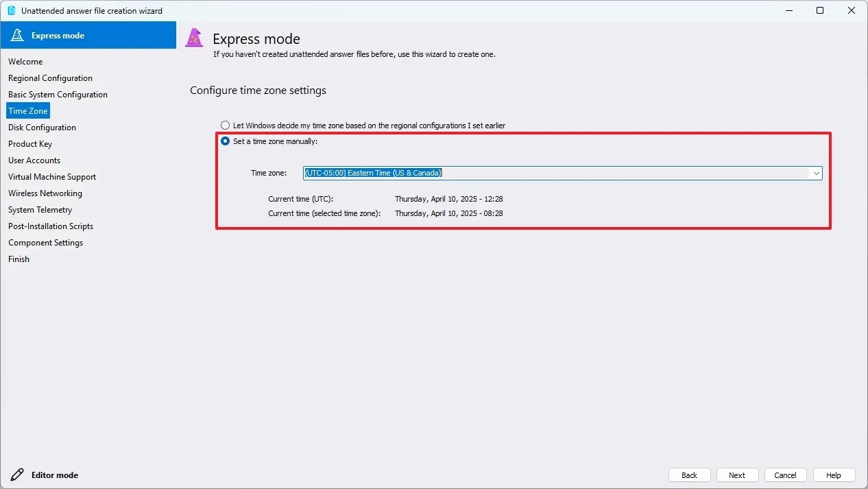The width and height of the screenshot is (868, 489).
Task: Open the Wireless Networking section
Action: coord(45,193)
